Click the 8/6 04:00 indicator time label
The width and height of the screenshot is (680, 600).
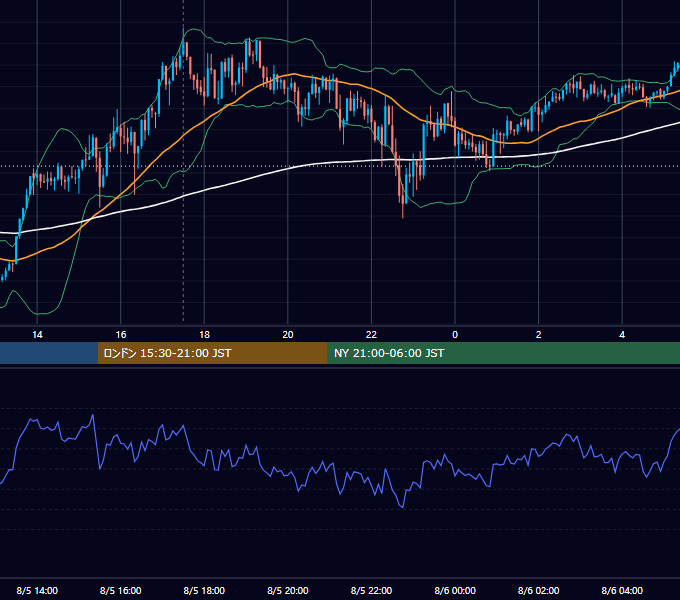[x=622, y=590]
